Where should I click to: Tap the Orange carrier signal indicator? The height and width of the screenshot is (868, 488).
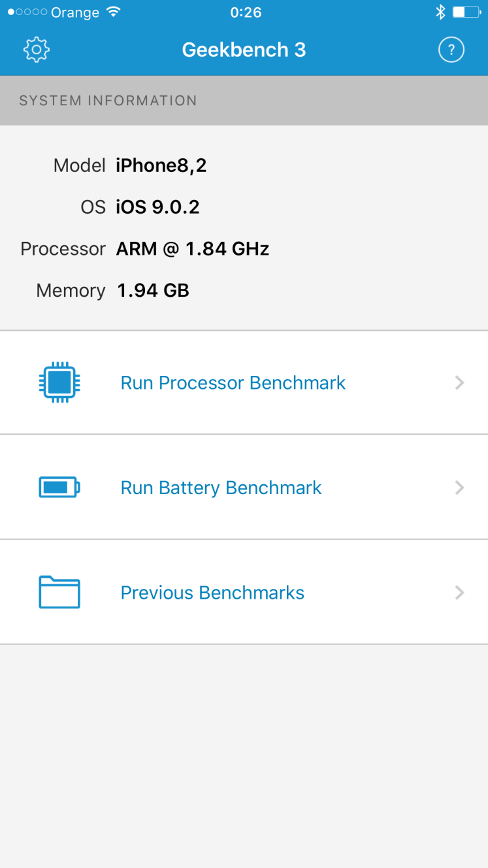tap(55, 12)
